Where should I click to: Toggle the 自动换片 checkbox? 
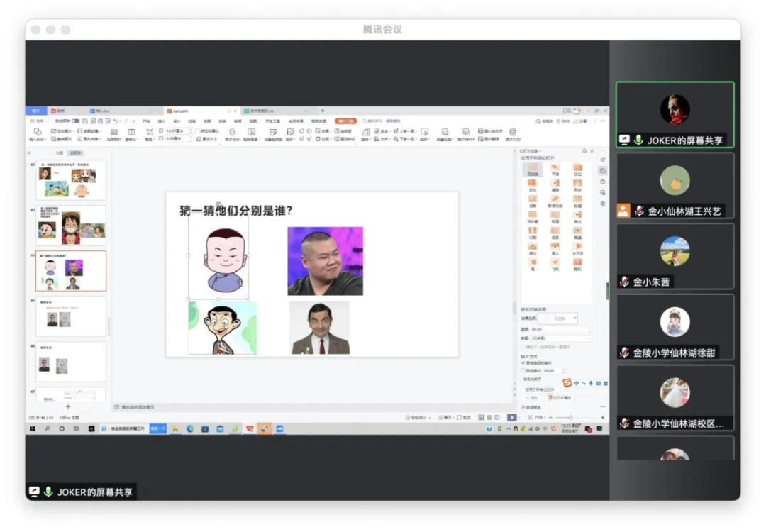523,371
